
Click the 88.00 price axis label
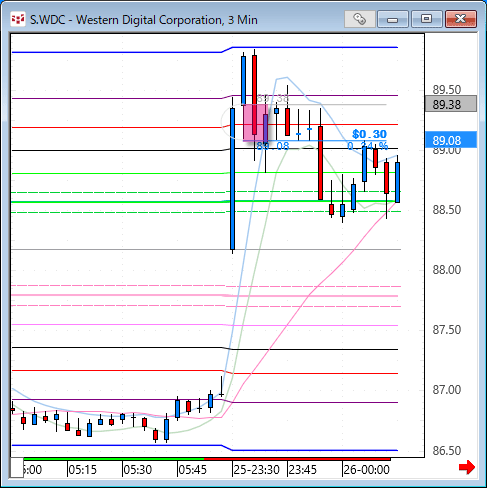447,270
